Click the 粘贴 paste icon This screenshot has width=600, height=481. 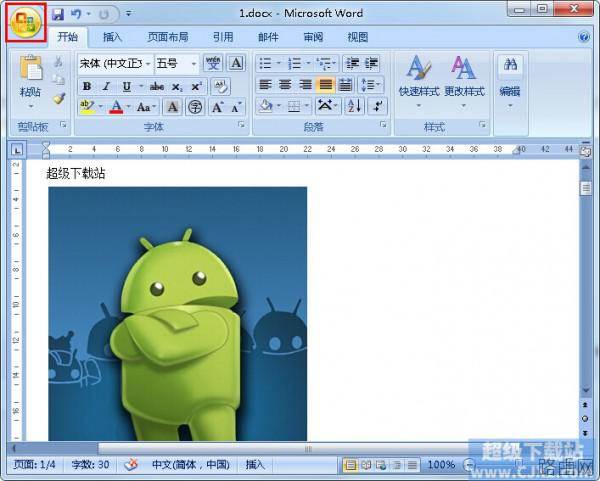[x=31, y=68]
